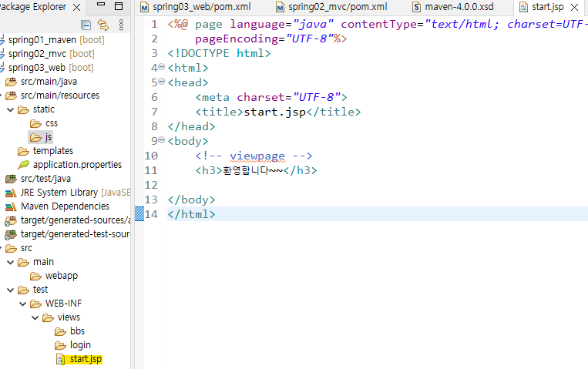Image resolution: width=588 pixels, height=369 pixels.
Task: Select spring01_maven project
Action: [x=56, y=40]
